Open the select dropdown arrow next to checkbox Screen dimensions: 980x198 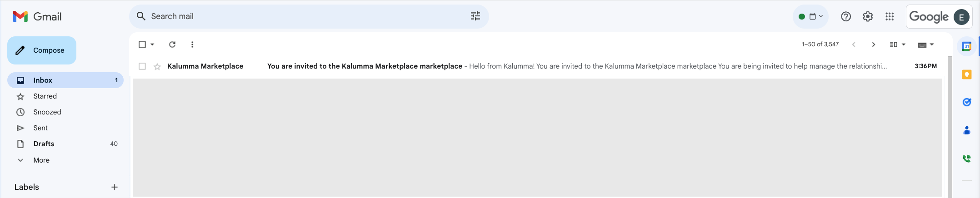[152, 45]
